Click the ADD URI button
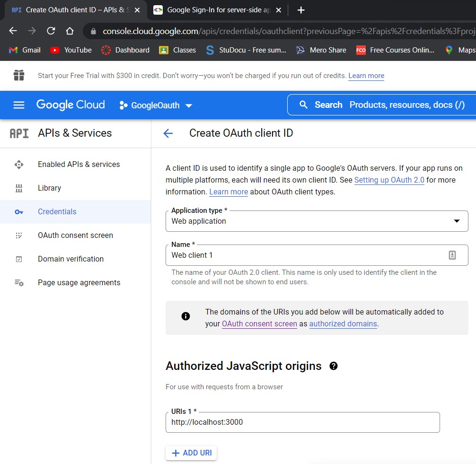The height and width of the screenshot is (464, 476). tap(191, 453)
